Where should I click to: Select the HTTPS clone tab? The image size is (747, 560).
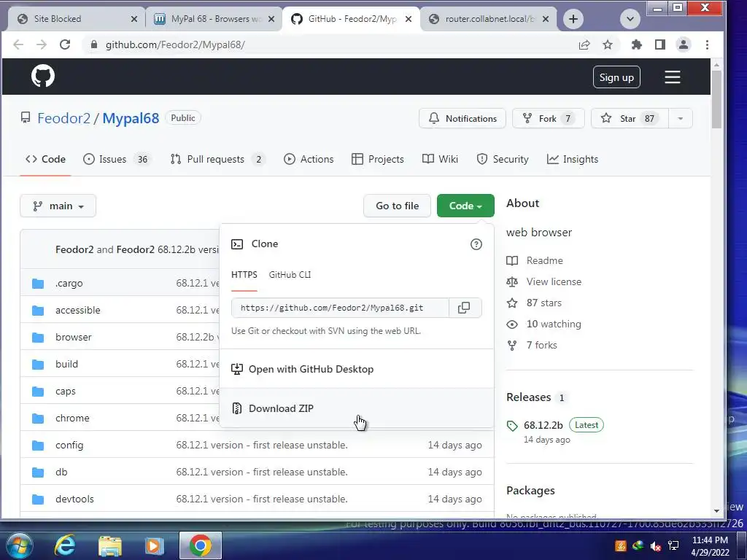(244, 275)
